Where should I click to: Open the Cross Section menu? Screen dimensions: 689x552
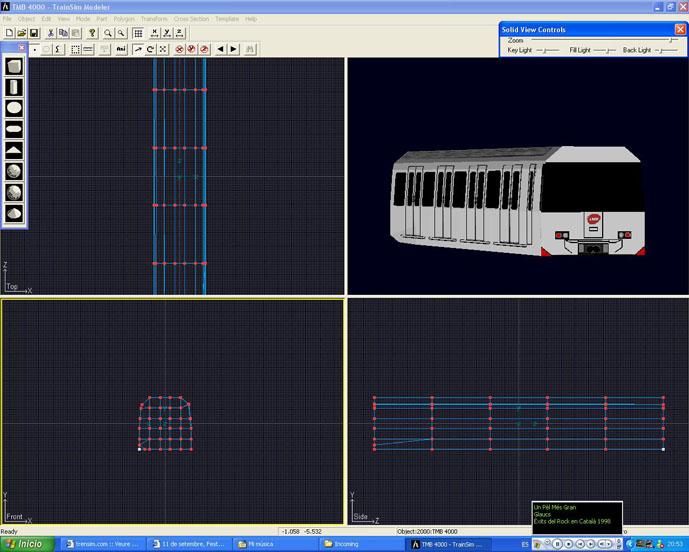pyautogui.click(x=190, y=19)
